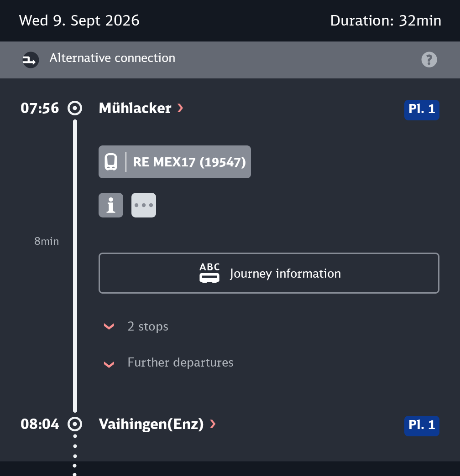Viewport: 460px width, 476px height.
Task: Select the RE MEX17 (19547) train label
Action: pyautogui.click(x=189, y=162)
